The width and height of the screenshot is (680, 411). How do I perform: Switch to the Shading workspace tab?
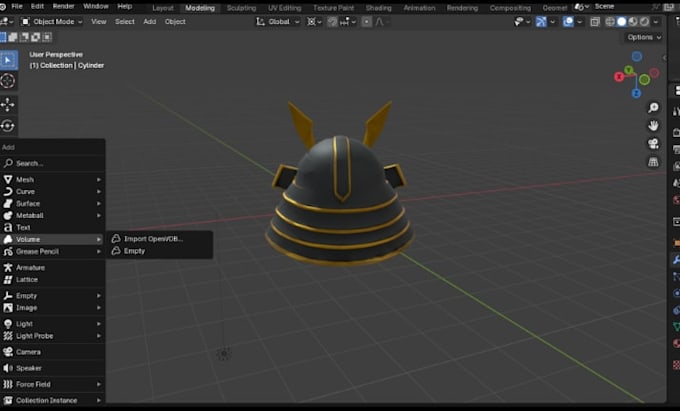click(x=379, y=8)
